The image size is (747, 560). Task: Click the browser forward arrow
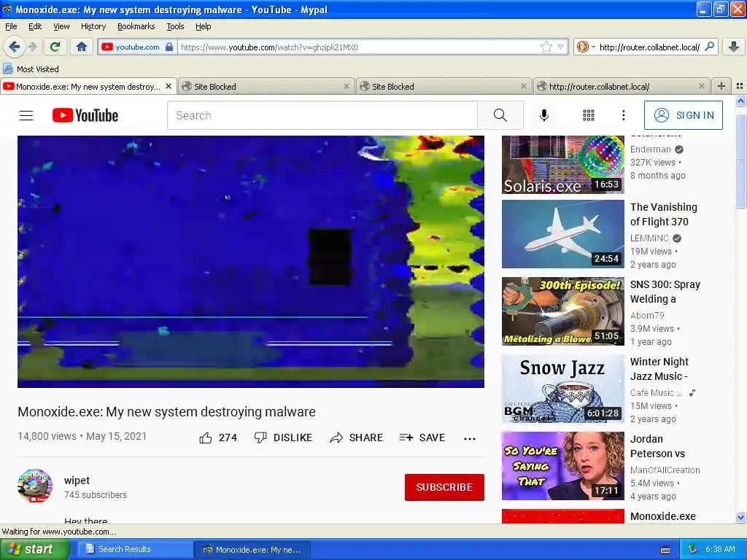click(x=32, y=47)
